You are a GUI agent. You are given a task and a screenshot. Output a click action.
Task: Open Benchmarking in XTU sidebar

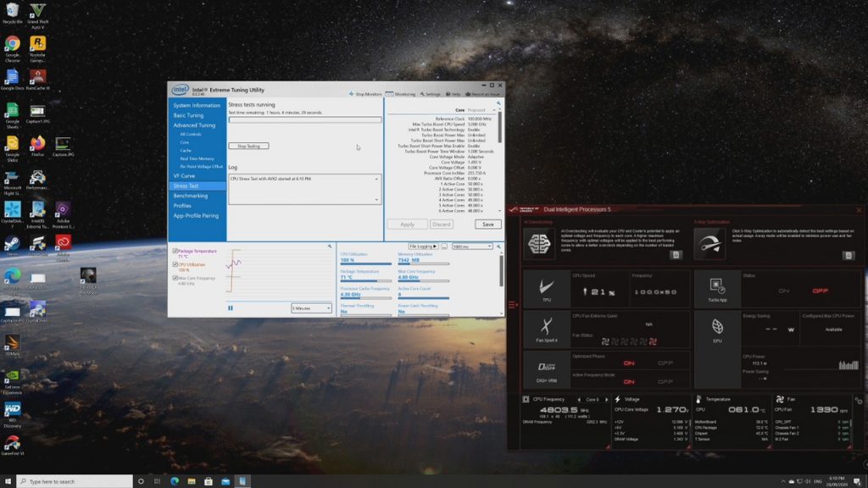191,196
